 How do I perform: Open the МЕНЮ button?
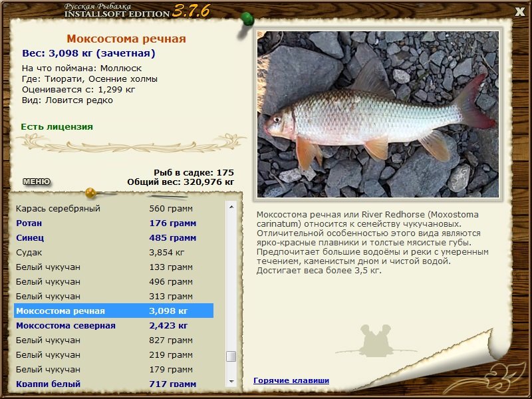tap(37, 182)
